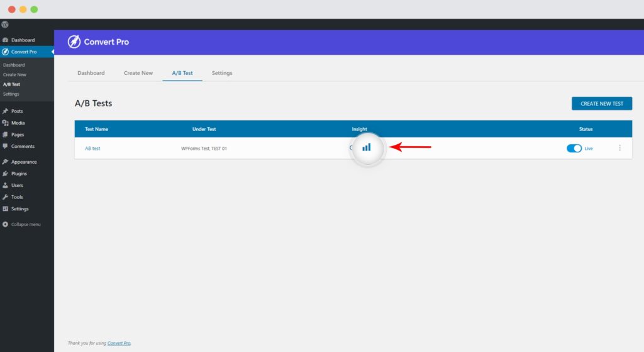644x352 pixels.
Task: Click the 'WPForms Test, TEST 01' cell
Action: pos(204,149)
